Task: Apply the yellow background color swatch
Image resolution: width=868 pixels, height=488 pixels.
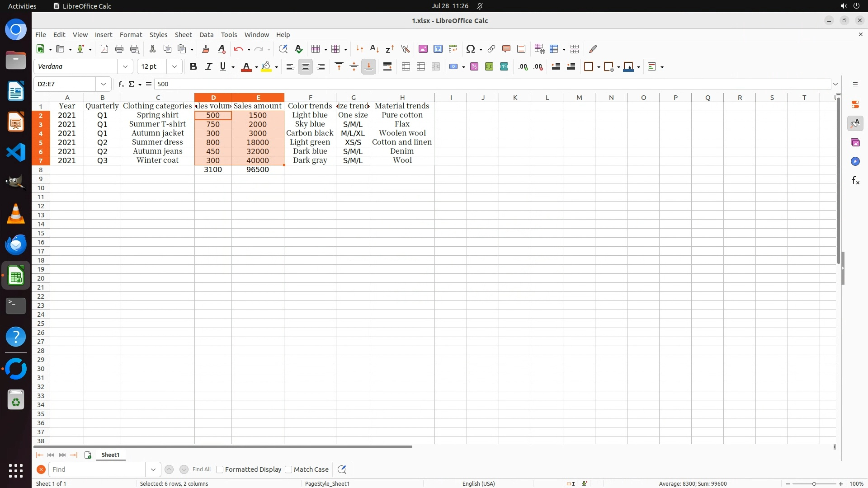Action: 266,67
